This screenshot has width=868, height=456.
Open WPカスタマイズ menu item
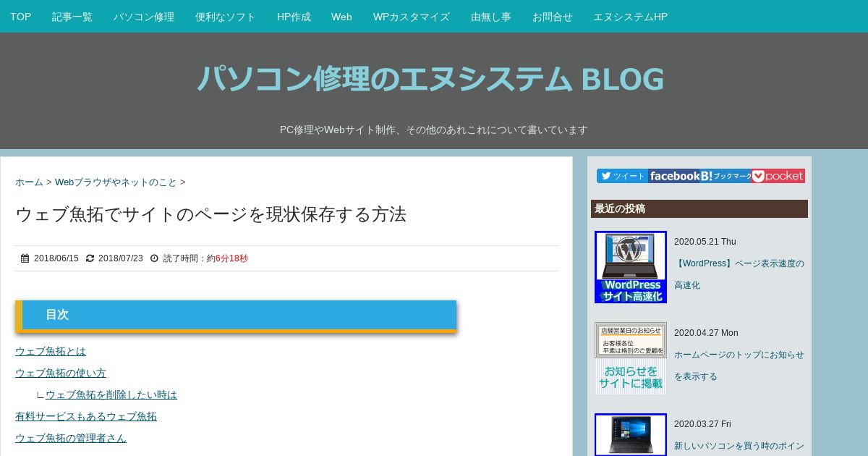point(412,17)
